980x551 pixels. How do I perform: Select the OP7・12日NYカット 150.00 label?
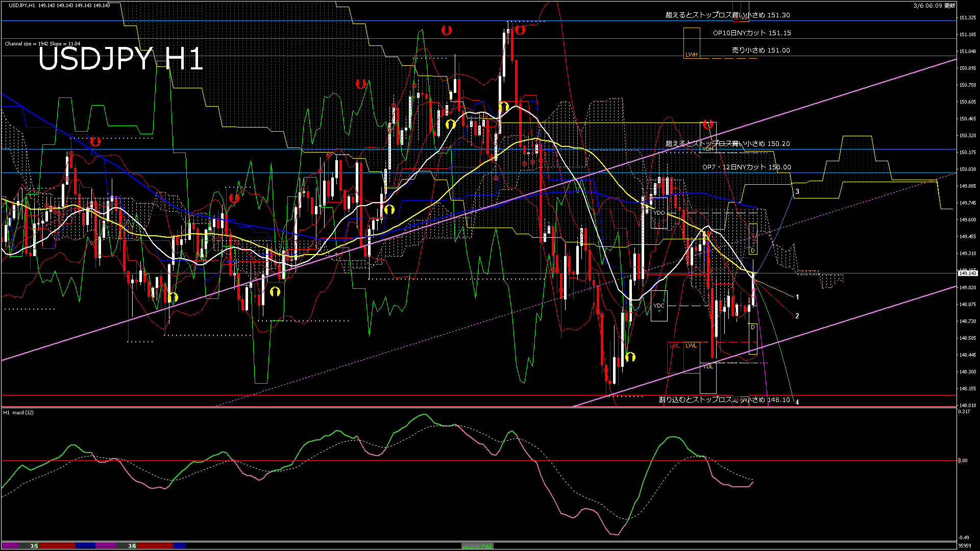[x=746, y=167]
